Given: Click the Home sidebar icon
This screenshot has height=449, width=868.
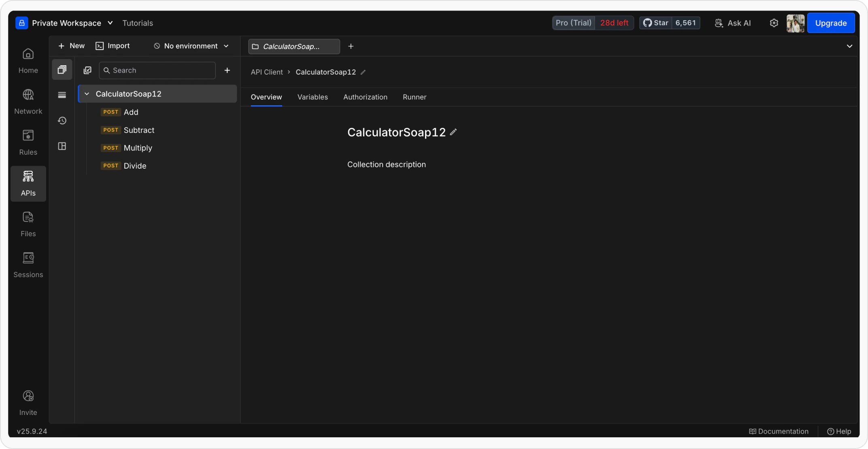Looking at the screenshot, I should pos(28,60).
